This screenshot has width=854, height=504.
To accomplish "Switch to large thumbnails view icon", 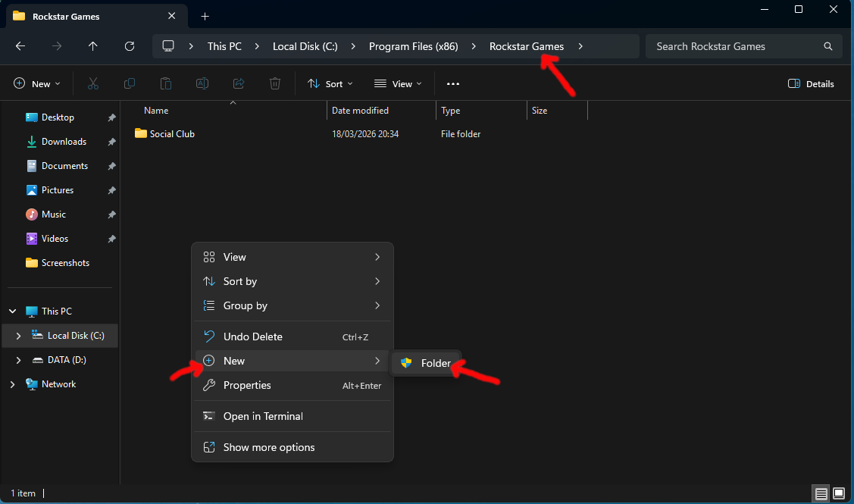I will [839, 493].
